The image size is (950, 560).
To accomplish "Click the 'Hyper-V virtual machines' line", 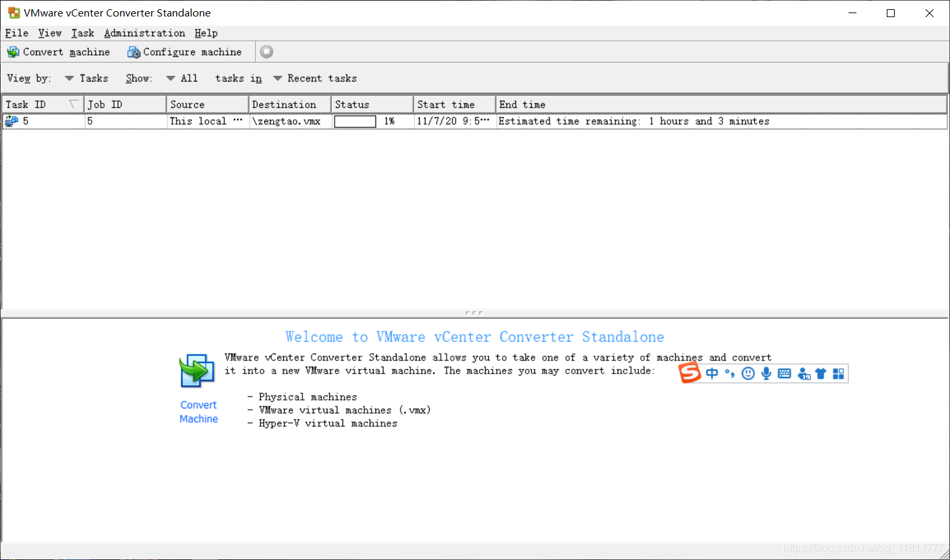I will click(x=328, y=423).
